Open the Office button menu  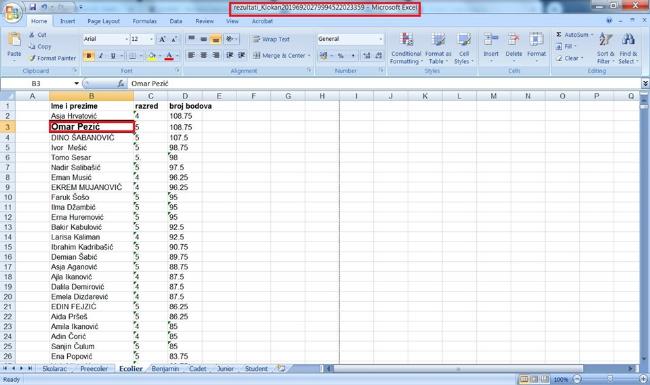12,12
